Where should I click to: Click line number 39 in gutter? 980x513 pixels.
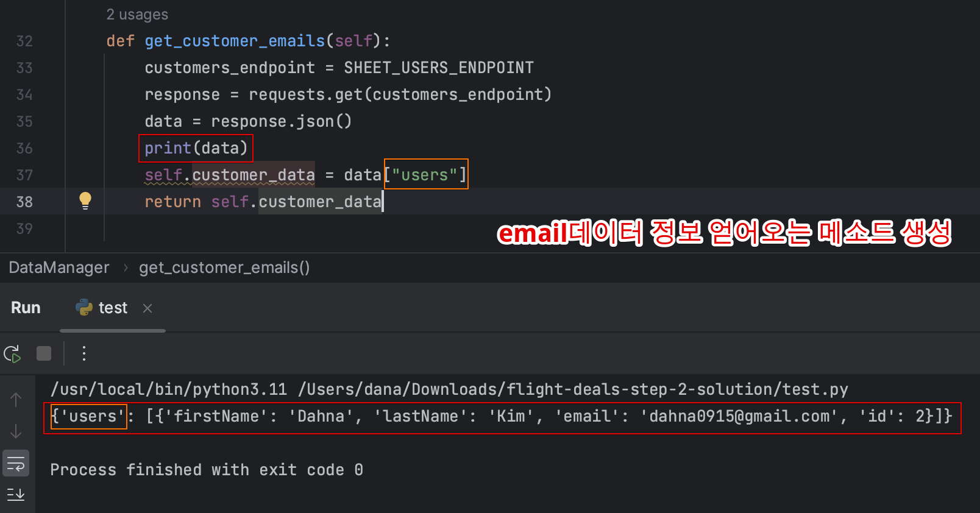click(24, 228)
